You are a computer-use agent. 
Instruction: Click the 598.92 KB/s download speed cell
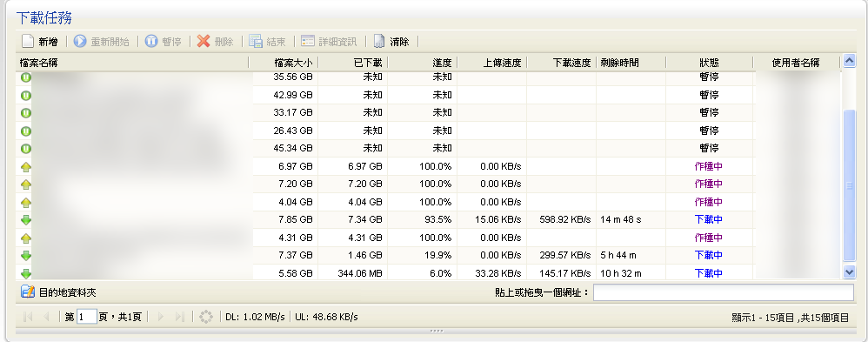pyautogui.click(x=564, y=220)
